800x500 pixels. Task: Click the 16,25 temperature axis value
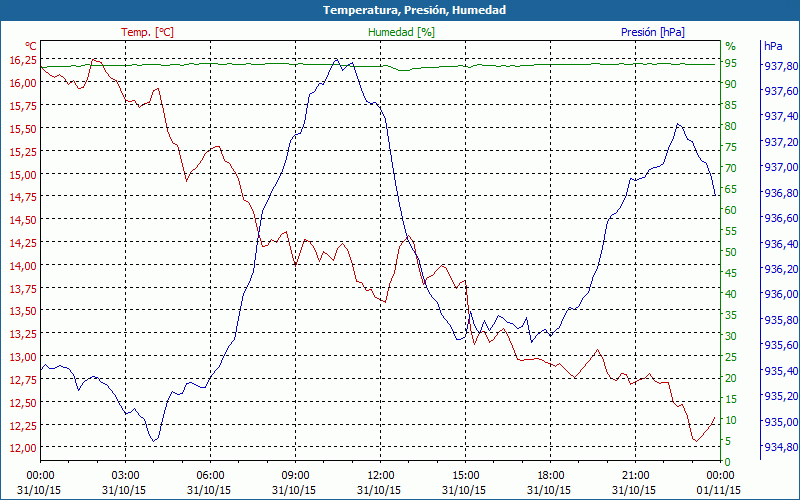coord(23,60)
